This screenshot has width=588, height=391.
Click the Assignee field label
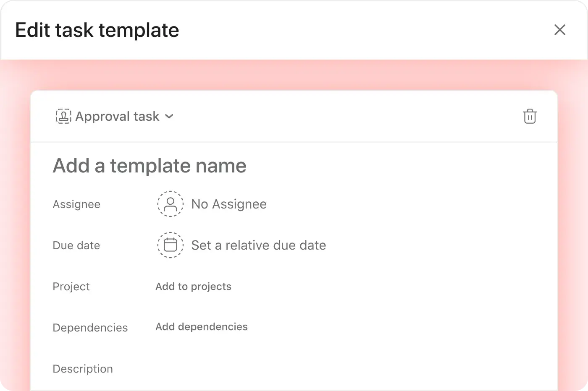(76, 204)
